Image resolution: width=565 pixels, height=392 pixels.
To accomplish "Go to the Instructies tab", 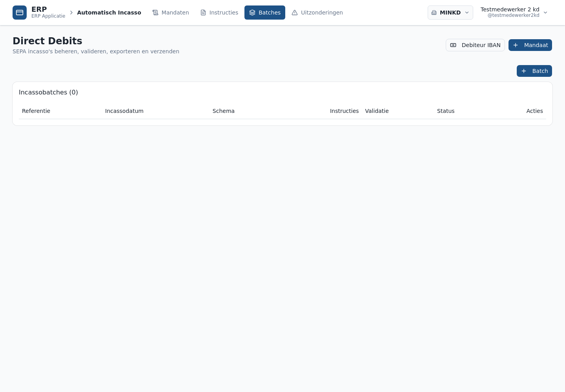I will [x=219, y=13].
